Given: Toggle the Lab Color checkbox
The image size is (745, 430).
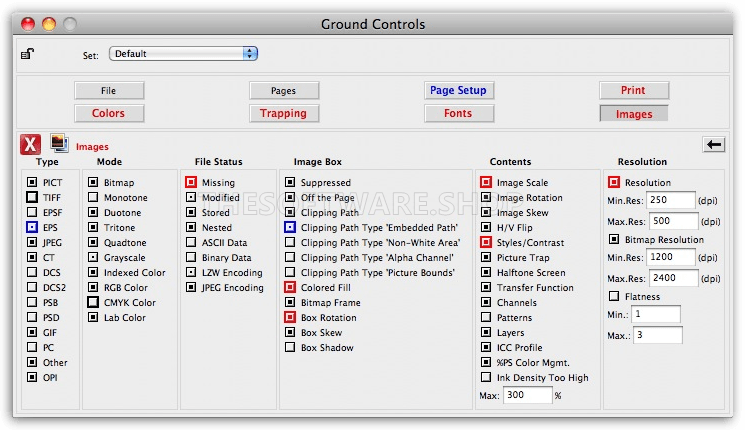Looking at the screenshot, I should 93,317.
